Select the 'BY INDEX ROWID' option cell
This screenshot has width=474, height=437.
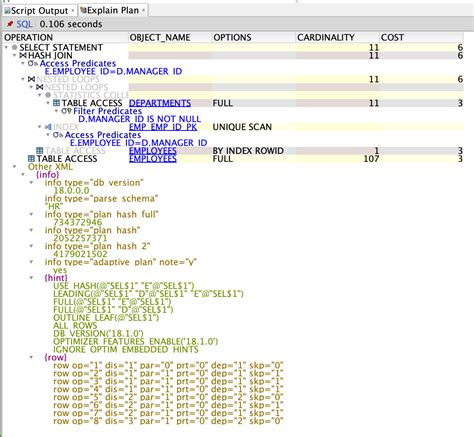point(248,151)
